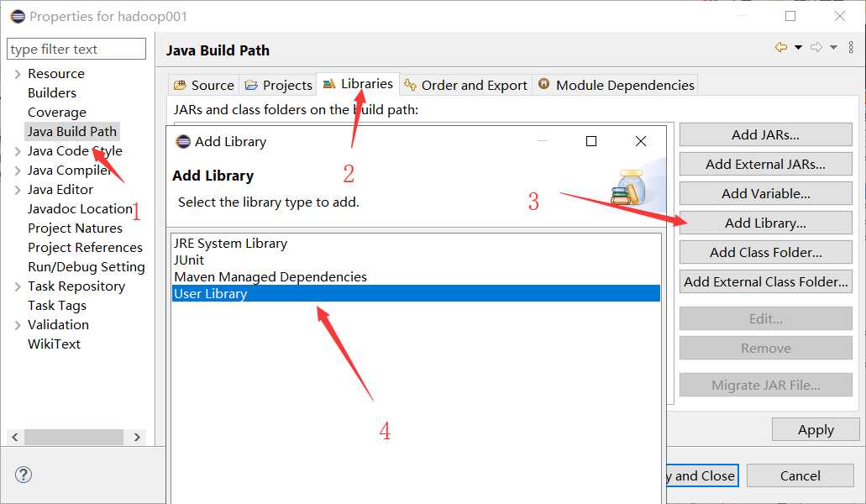Click the Cancel button
This screenshot has height=504, width=866.
pyautogui.click(x=800, y=475)
